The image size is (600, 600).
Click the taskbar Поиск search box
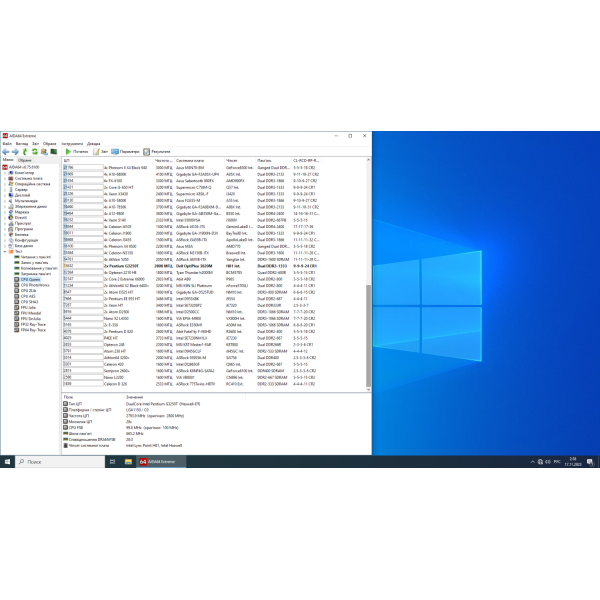pyautogui.click(x=60, y=462)
